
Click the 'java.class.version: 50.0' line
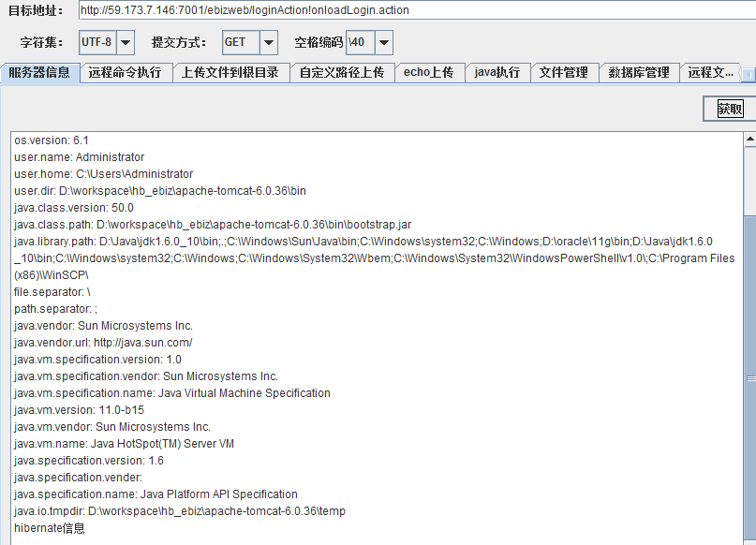pos(74,208)
